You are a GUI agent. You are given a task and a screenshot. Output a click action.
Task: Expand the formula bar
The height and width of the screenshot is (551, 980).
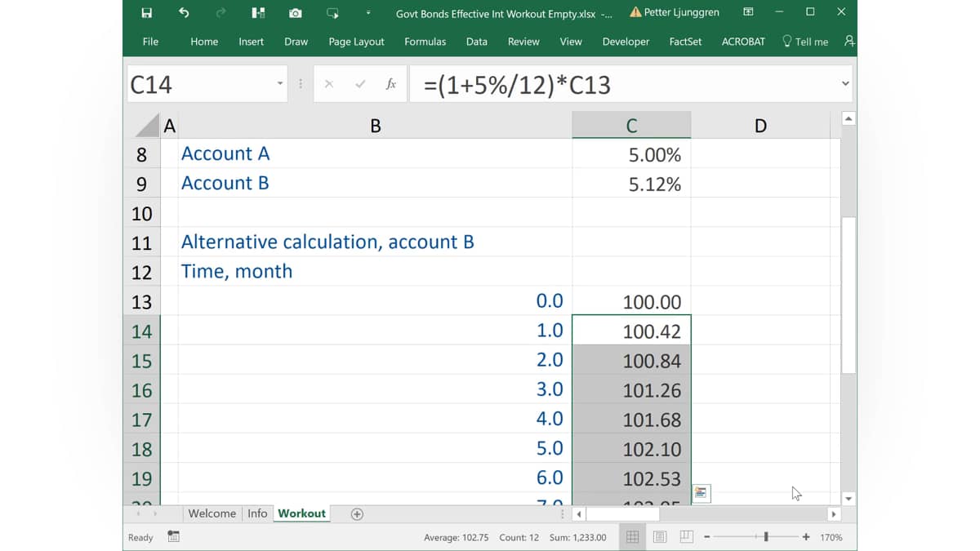[845, 83]
